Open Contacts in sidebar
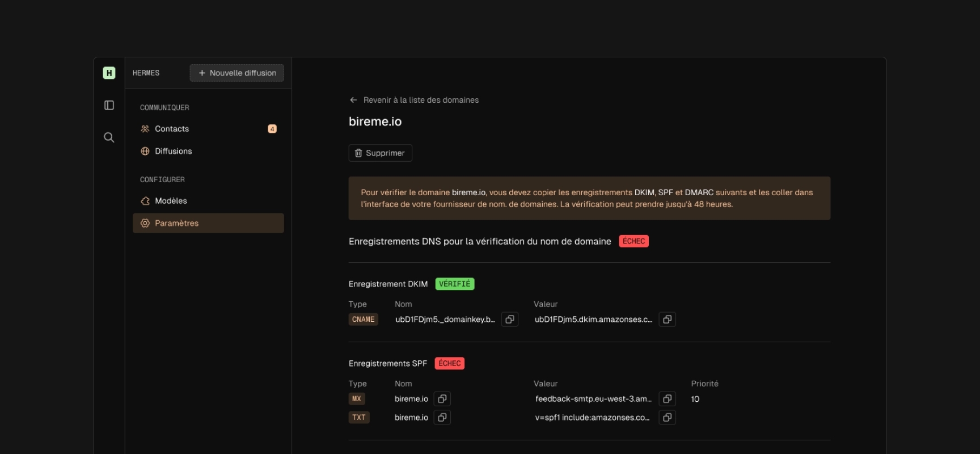The height and width of the screenshot is (454, 980). tap(208, 129)
